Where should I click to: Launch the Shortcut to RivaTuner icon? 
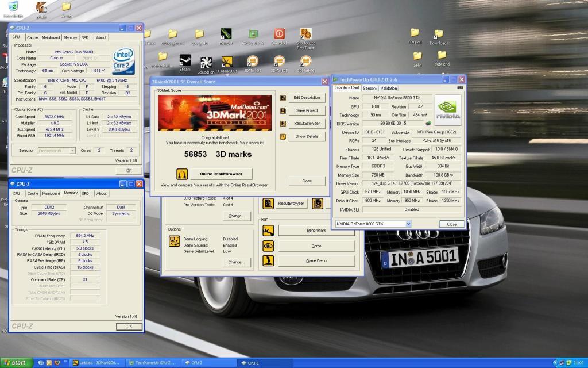tap(305, 39)
